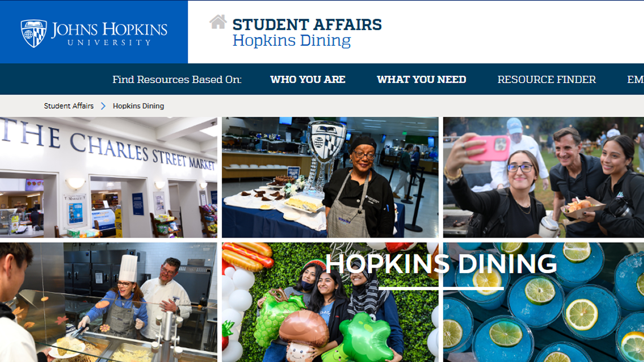Click the blue lemon drinks photo
This screenshot has width=644, height=362.
[543, 303]
